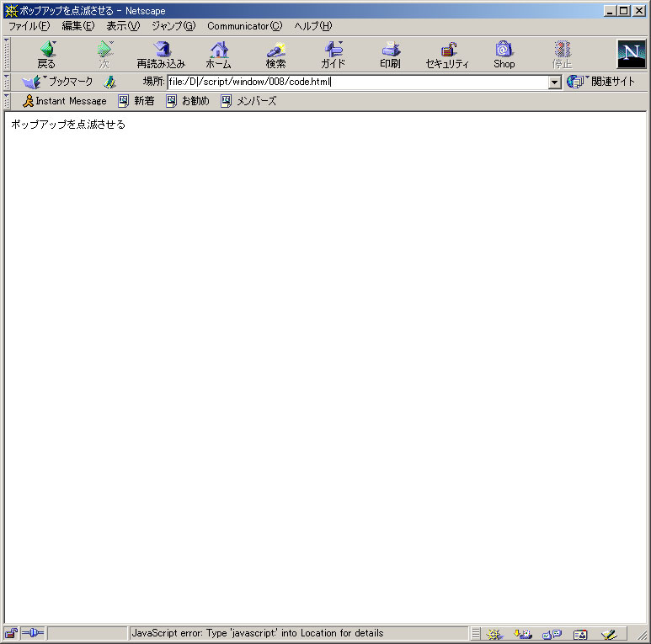Open the Bookmarks (ブックマーク) menu icon
The width and height of the screenshot is (651, 644).
tap(57, 82)
